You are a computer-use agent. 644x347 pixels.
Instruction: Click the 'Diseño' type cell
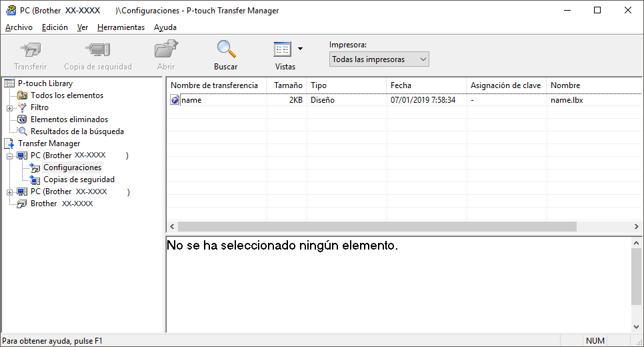[x=323, y=100]
